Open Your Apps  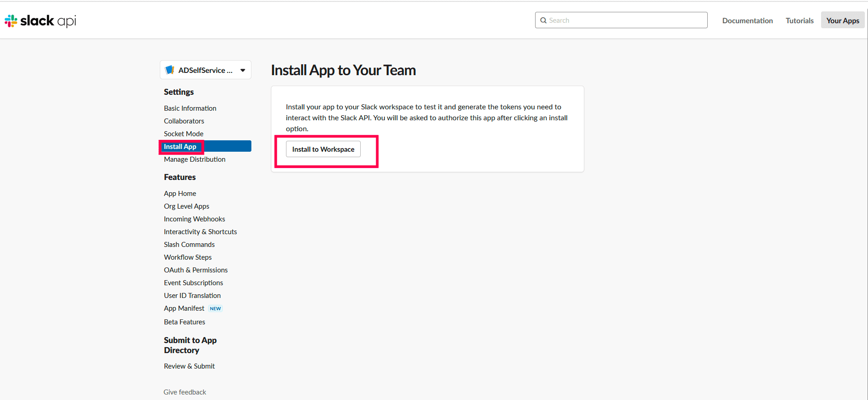click(x=842, y=20)
